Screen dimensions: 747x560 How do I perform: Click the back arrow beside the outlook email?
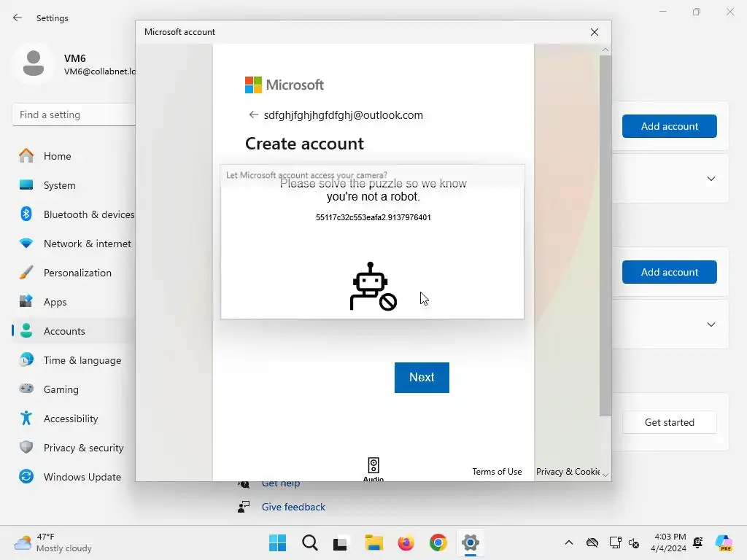coord(253,114)
